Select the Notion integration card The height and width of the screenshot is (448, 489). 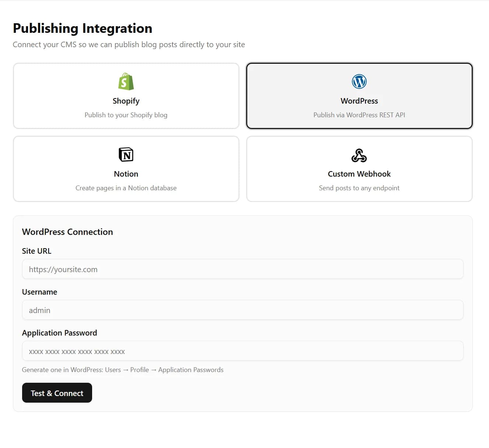pos(126,169)
